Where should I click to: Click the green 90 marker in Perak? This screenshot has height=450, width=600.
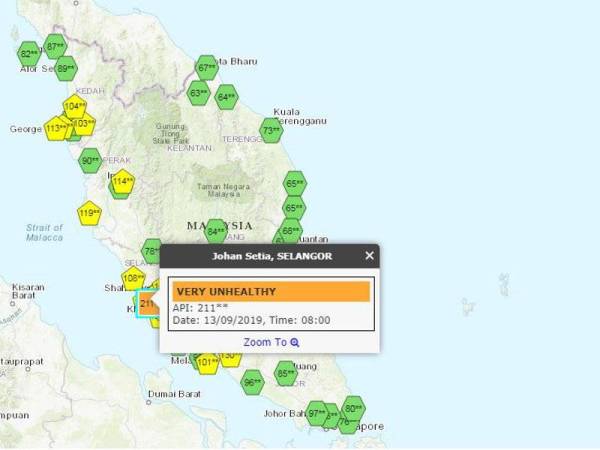(x=90, y=160)
